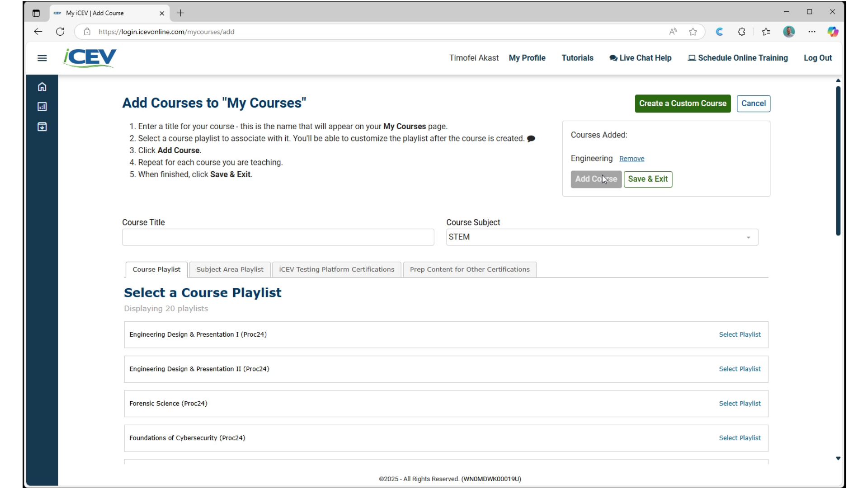
Task: Click Schedule Online Training
Action: click(738, 58)
